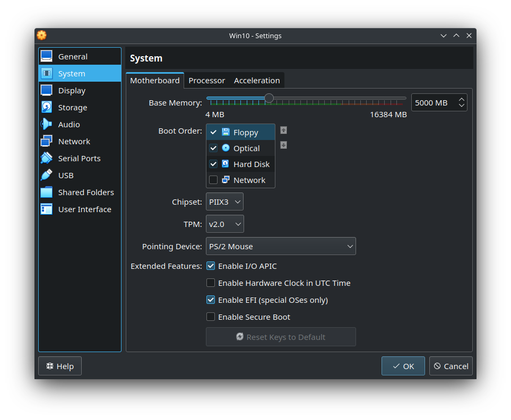The height and width of the screenshot is (420, 511).
Task: Click the Hard Disk icon in Boot Order
Action: click(x=226, y=164)
